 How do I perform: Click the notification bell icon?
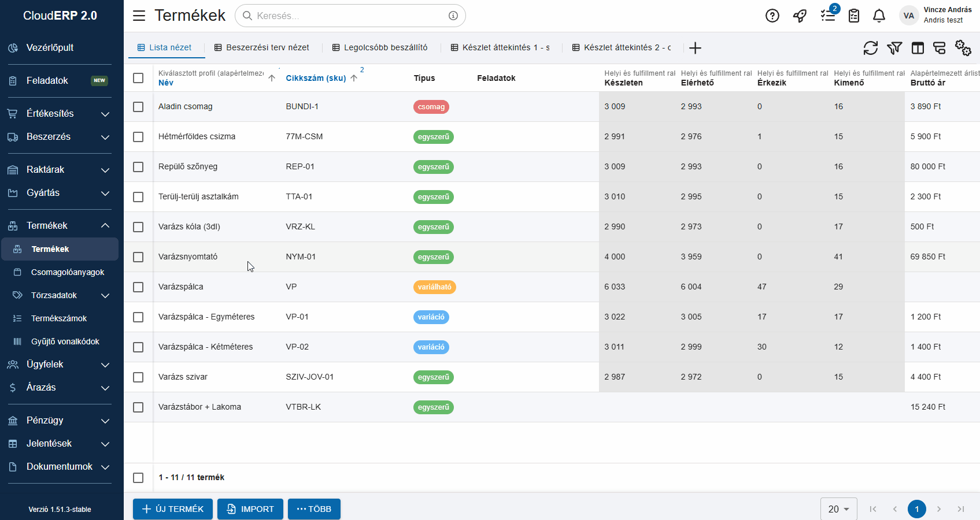[x=879, y=16]
